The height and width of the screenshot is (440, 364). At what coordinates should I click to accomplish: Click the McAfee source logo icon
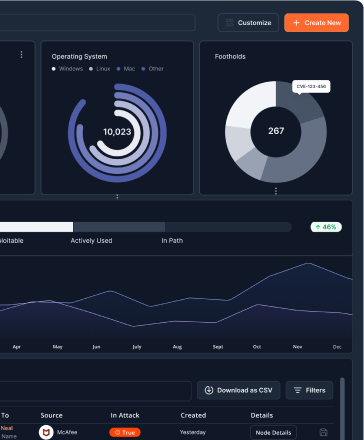click(x=46, y=432)
